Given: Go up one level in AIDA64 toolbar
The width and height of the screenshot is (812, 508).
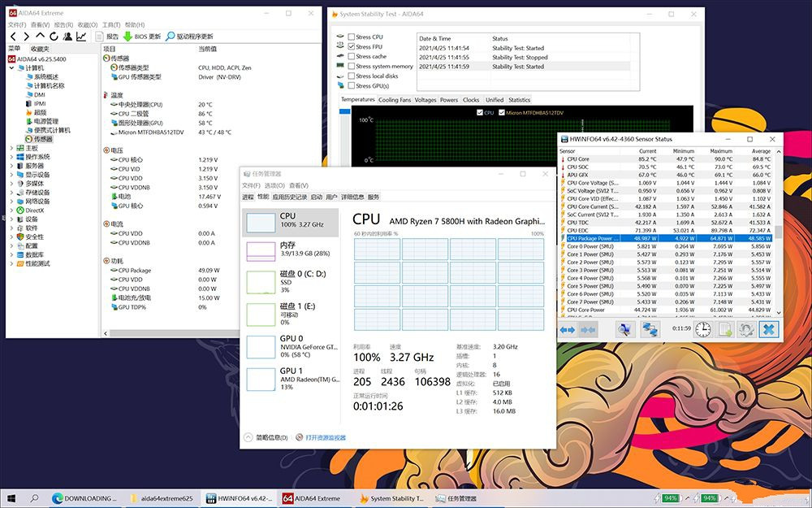Looking at the screenshot, I should [40, 37].
